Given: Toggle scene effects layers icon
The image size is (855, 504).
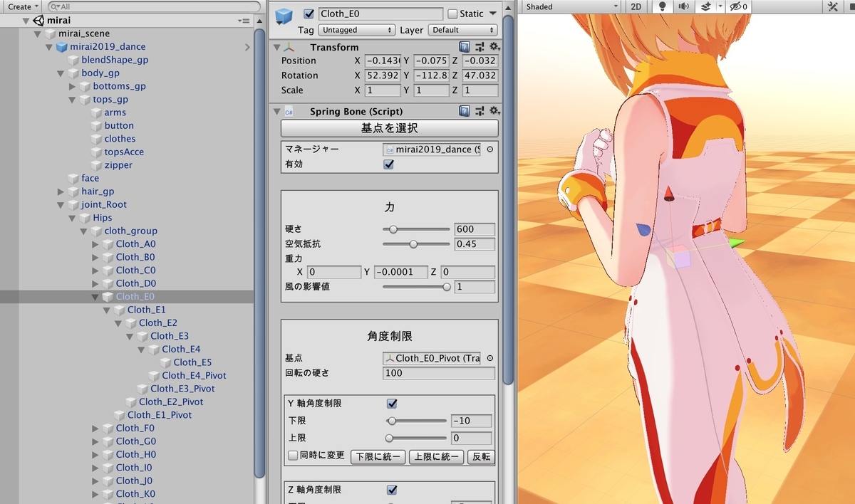Looking at the screenshot, I should (706, 6).
